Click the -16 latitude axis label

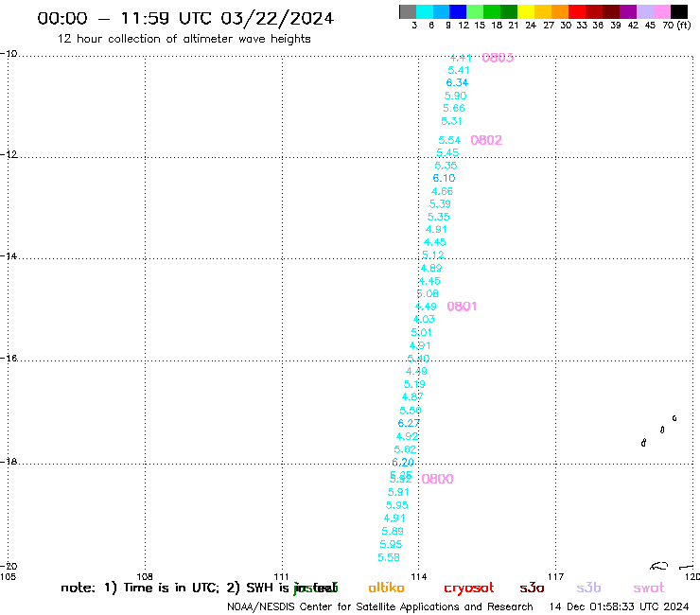point(9,359)
